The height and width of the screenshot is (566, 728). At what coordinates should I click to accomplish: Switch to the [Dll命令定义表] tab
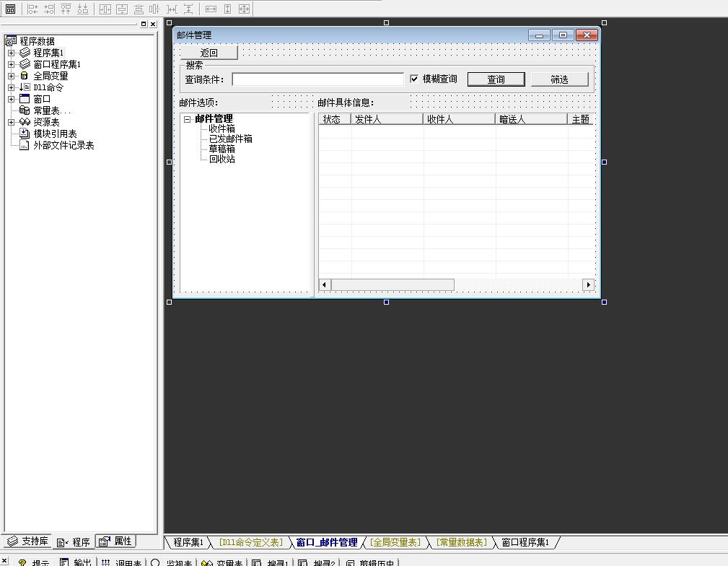(250, 542)
